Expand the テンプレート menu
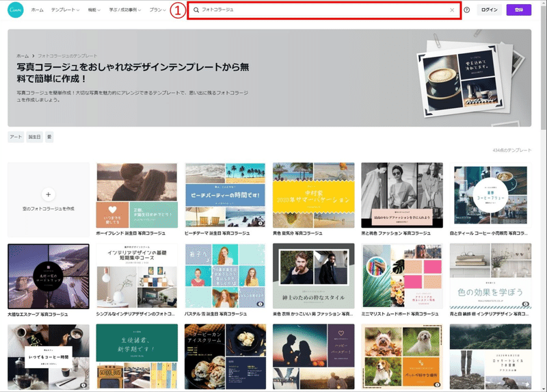The height and width of the screenshot is (392, 547). (x=65, y=10)
